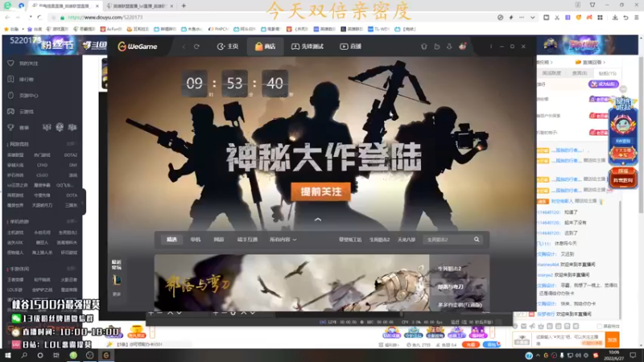Open the 我的关注 sidebar link

(x=29, y=64)
